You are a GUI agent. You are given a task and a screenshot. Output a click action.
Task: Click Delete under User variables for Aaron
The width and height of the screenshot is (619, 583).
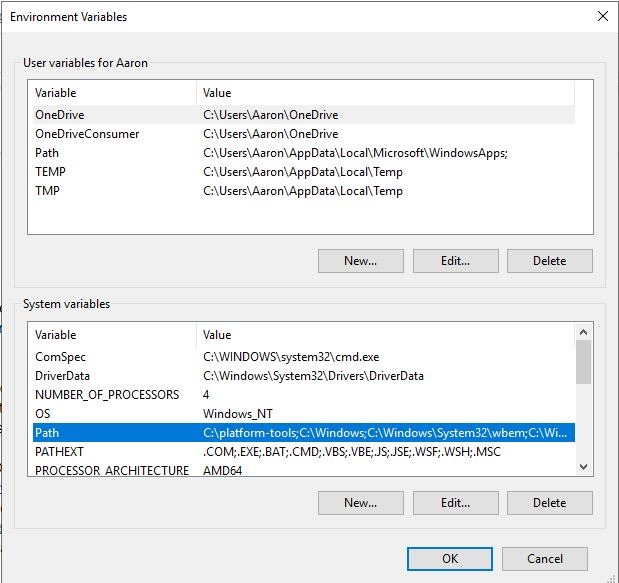point(550,261)
